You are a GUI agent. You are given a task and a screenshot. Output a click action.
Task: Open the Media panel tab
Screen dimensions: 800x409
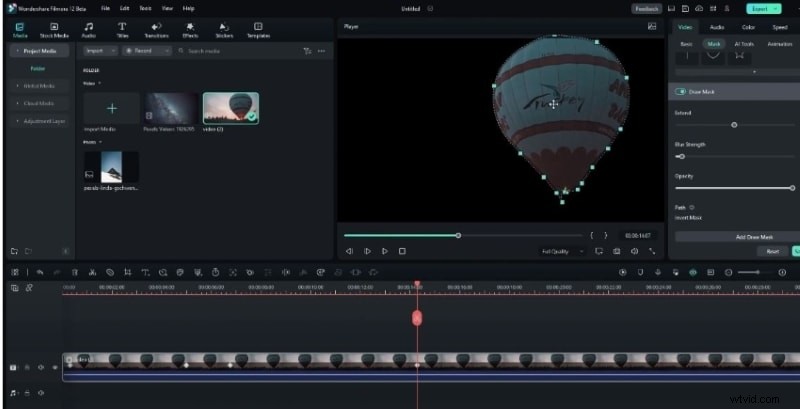click(20, 30)
